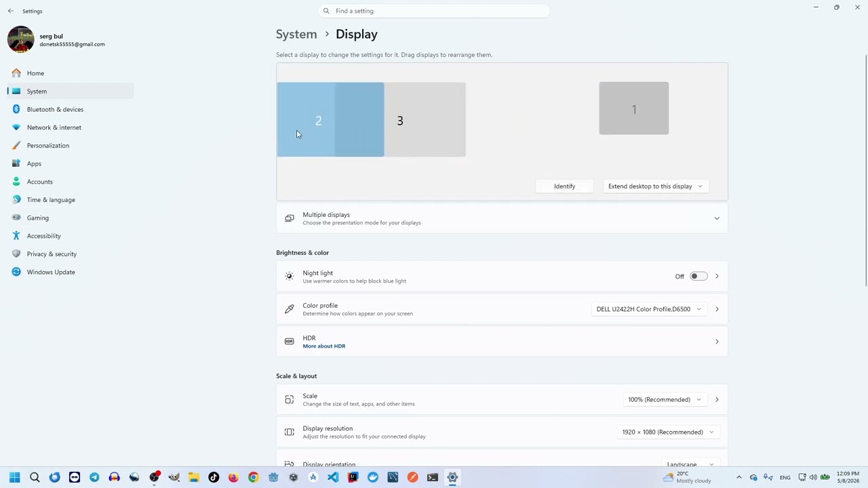Go back with the Settings back arrow

coord(11,11)
